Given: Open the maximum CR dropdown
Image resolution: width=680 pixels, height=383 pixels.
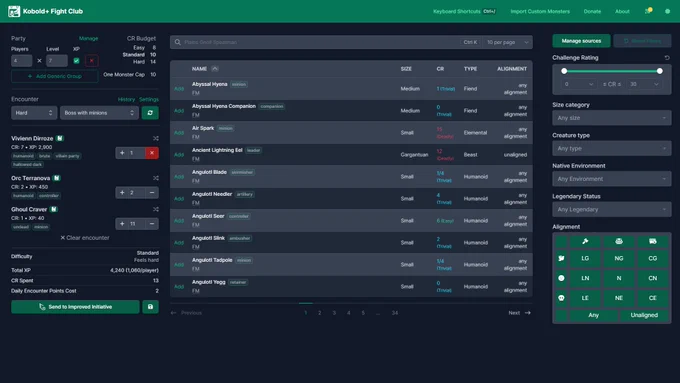Looking at the screenshot, I should pos(644,84).
